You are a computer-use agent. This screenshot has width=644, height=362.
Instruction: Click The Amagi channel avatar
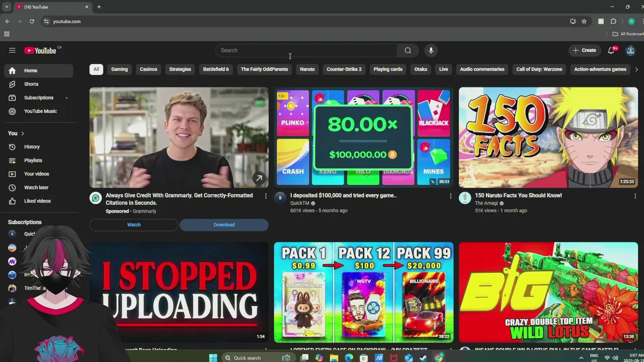click(x=465, y=198)
